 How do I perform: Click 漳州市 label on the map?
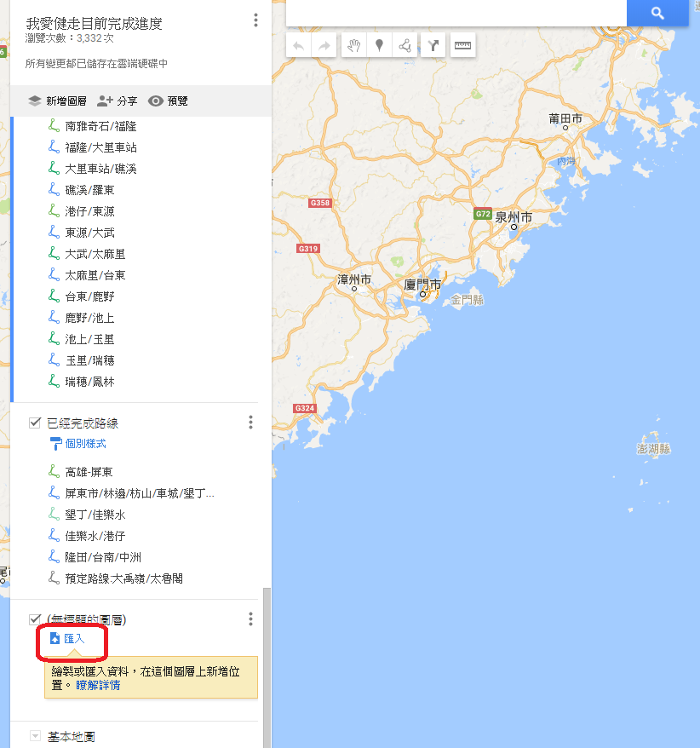(x=353, y=279)
